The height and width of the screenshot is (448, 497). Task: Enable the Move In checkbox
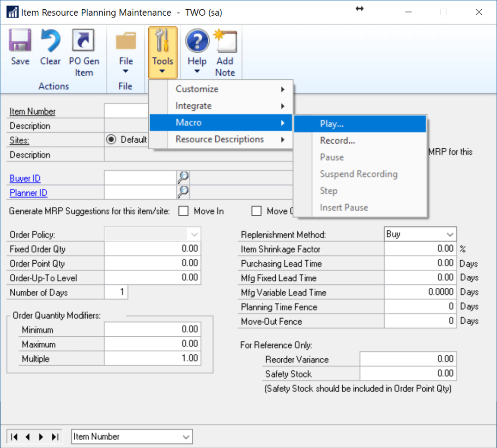point(183,211)
